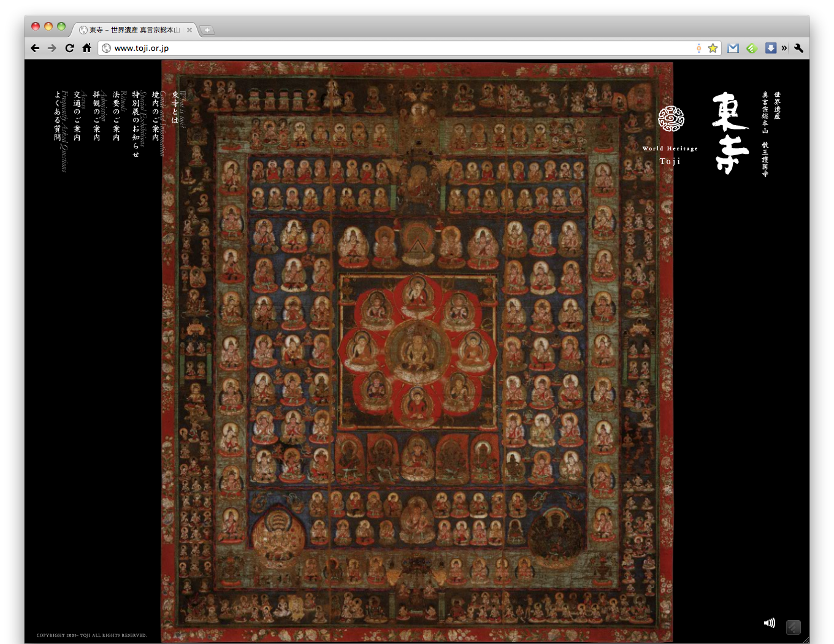Click the blue download arrow extension
The height and width of the screenshot is (644, 834).
[x=771, y=48]
